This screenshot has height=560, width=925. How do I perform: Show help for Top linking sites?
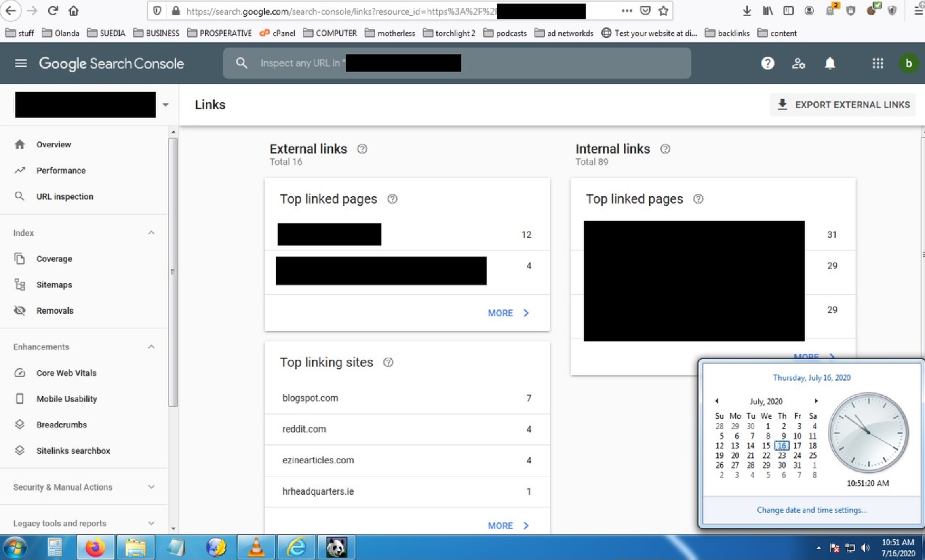point(388,362)
